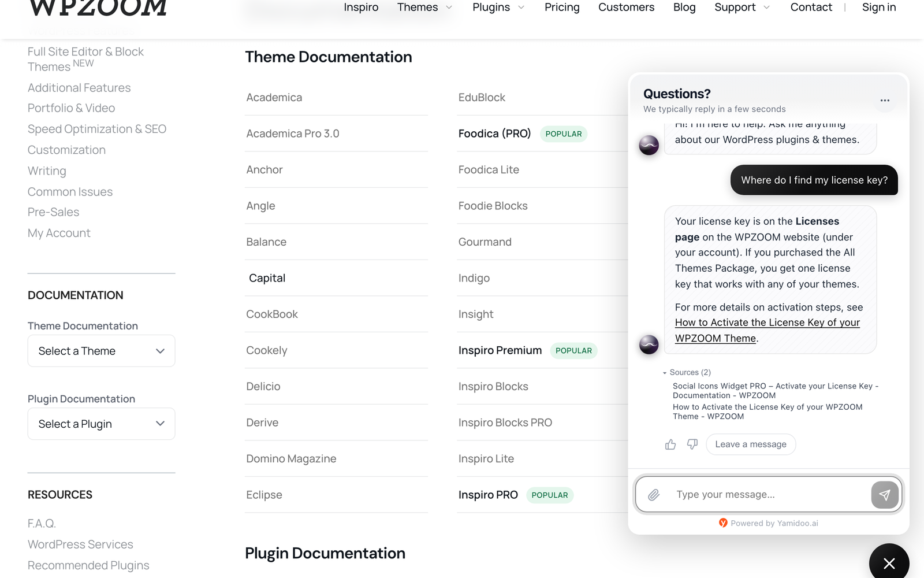Go to the Pricing menu item
Screen dimensions: 924x578
[562, 8]
